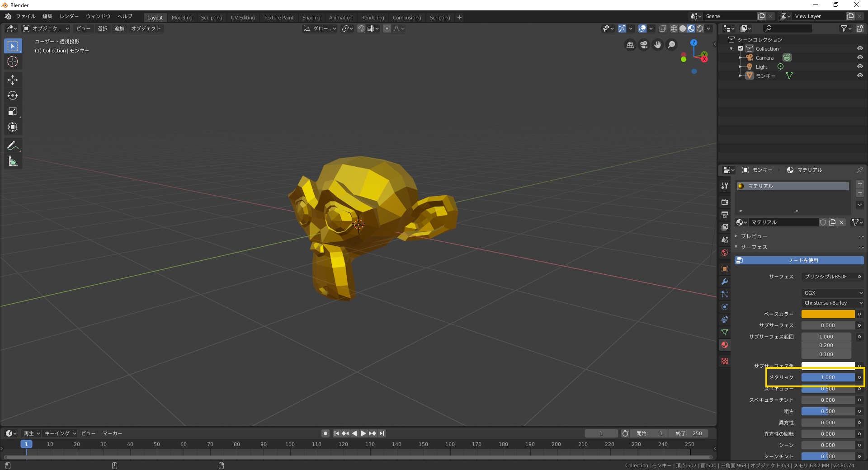868x470 pixels.
Task: Select the Select Box tool
Action: click(x=13, y=46)
